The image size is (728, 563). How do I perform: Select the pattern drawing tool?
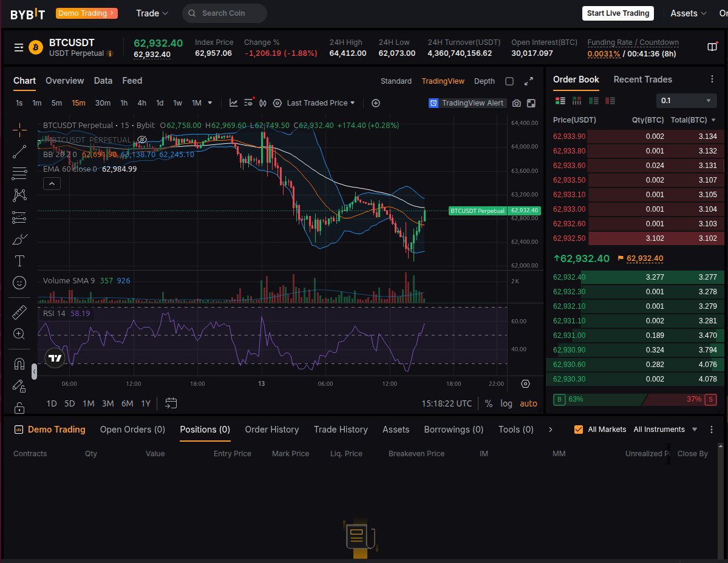19,195
